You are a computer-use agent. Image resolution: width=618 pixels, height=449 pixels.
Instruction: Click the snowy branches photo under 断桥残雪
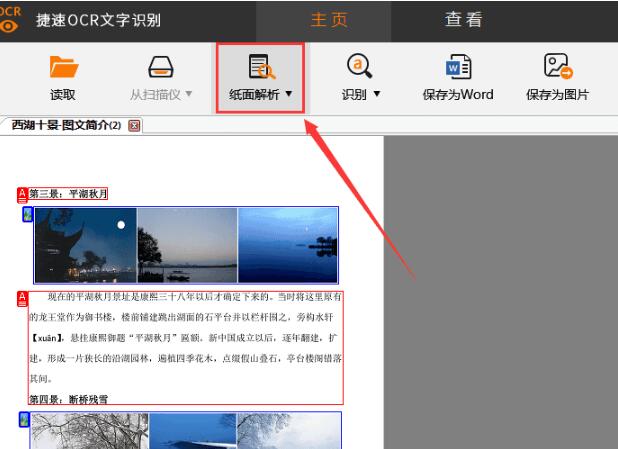tap(90, 431)
